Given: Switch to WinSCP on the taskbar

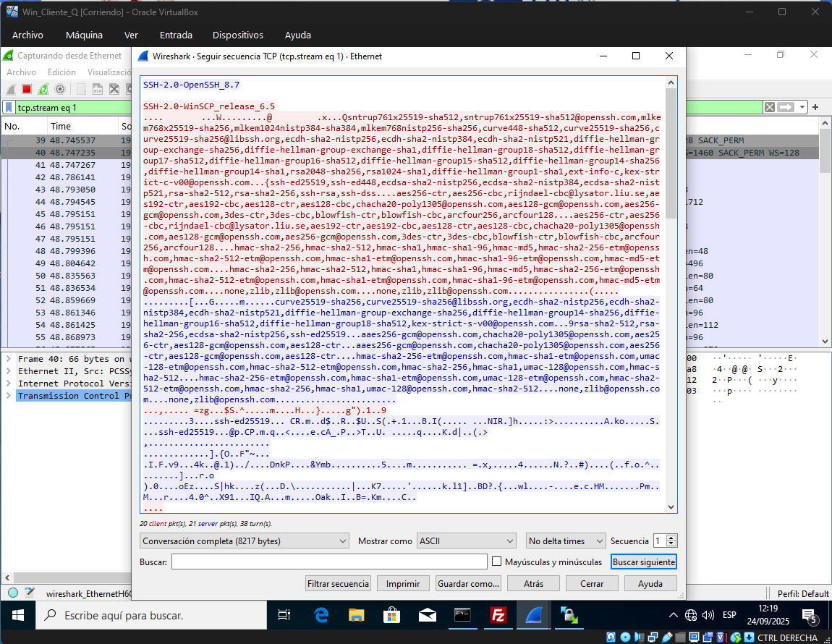Looking at the screenshot, I should point(569,615).
